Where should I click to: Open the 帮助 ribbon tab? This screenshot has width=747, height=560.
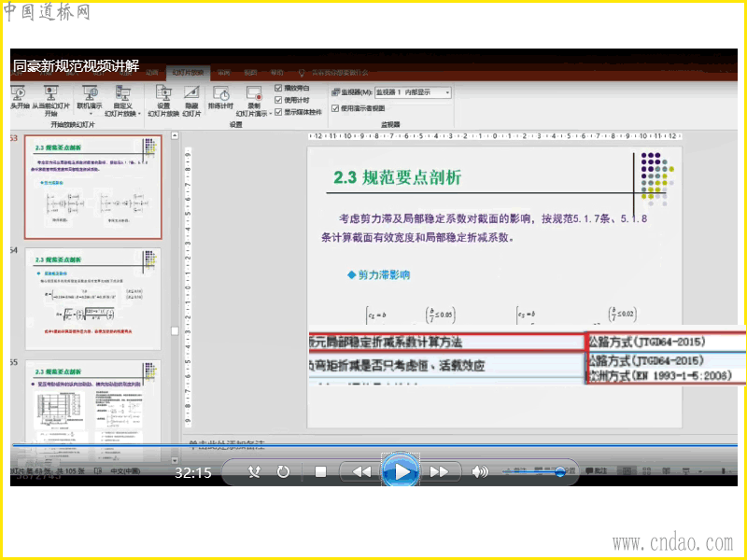pyautogui.click(x=276, y=73)
